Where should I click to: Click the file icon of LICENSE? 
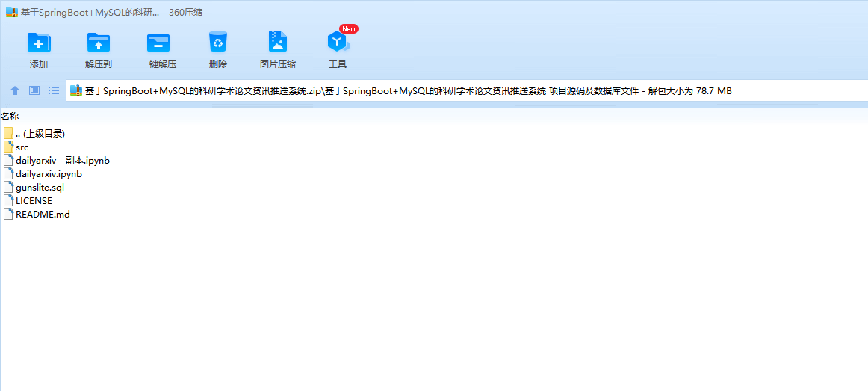(x=8, y=200)
